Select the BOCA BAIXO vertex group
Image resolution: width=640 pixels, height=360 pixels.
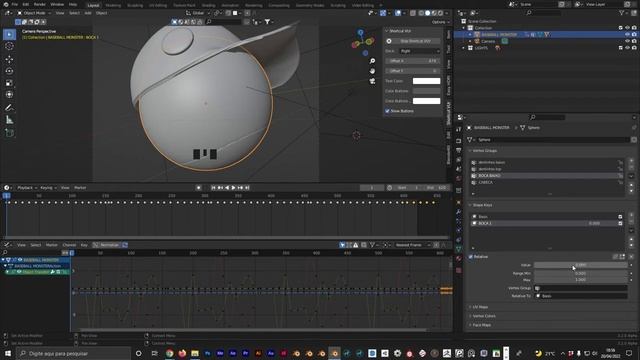[x=547, y=176]
